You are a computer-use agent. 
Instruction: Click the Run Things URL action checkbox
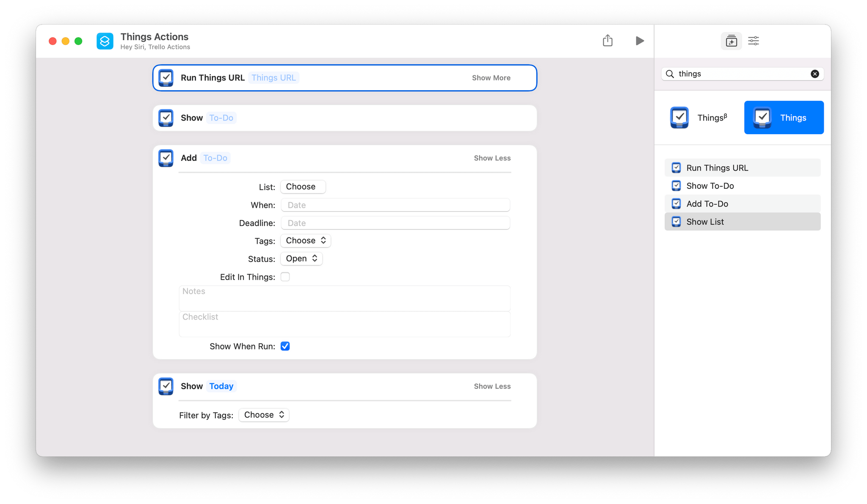click(x=166, y=77)
